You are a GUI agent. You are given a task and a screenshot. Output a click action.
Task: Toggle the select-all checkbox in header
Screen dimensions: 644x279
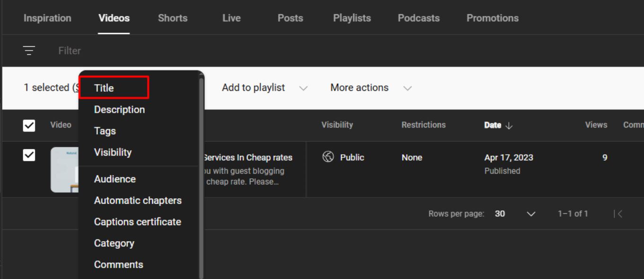pos(29,125)
